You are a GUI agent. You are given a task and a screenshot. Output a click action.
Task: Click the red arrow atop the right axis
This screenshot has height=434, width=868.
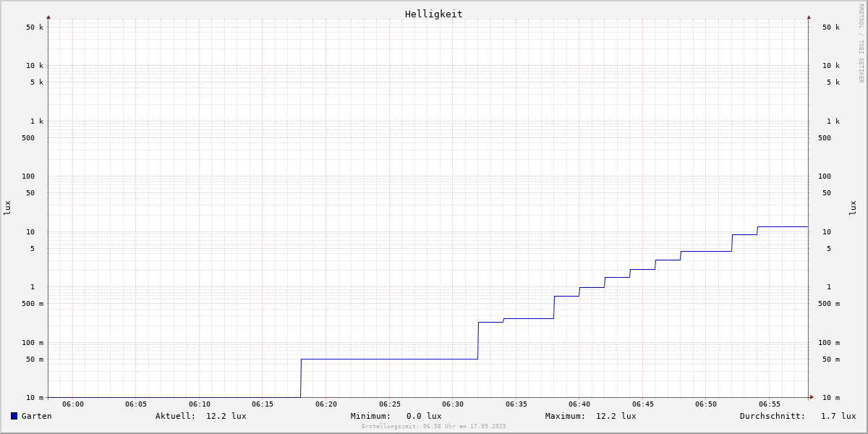pyautogui.click(x=809, y=17)
